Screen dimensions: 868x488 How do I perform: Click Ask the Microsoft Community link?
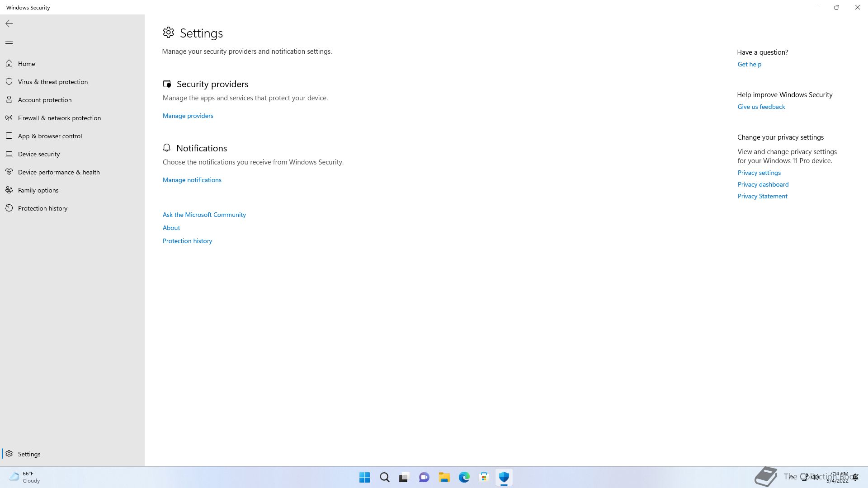[204, 215]
